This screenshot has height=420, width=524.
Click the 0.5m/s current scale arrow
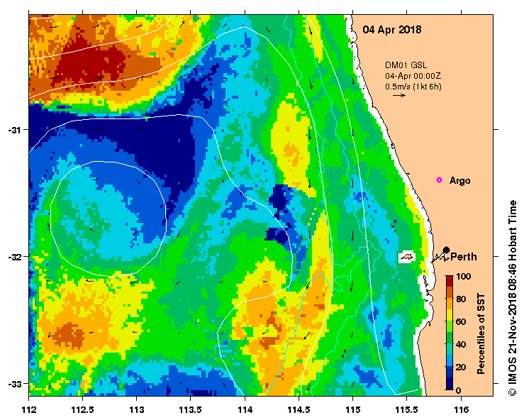pyautogui.click(x=399, y=95)
